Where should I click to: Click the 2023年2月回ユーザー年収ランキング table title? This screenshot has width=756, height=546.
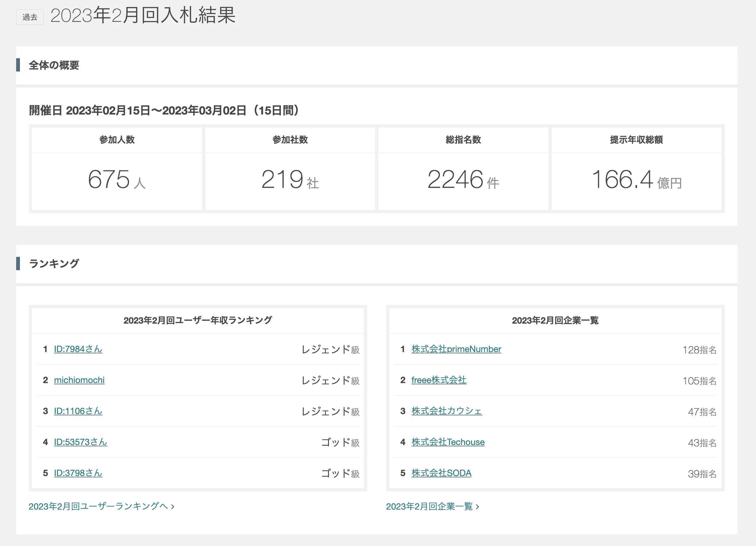click(x=198, y=320)
